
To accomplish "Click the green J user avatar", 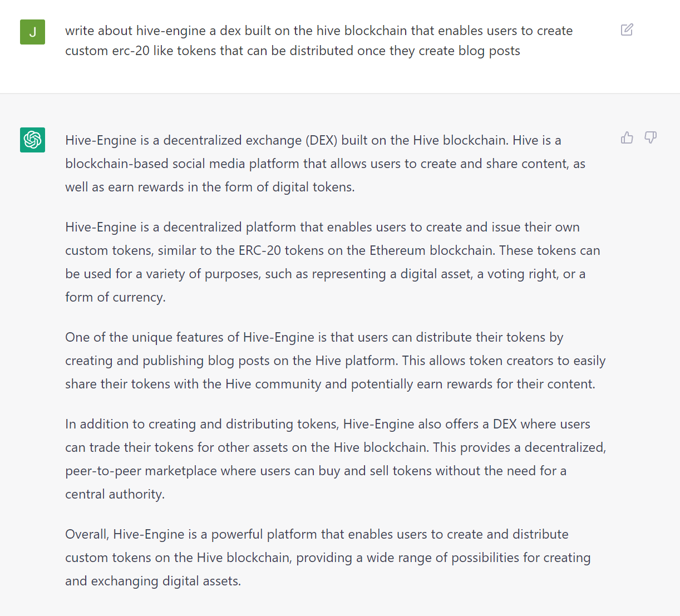I will 32,32.
